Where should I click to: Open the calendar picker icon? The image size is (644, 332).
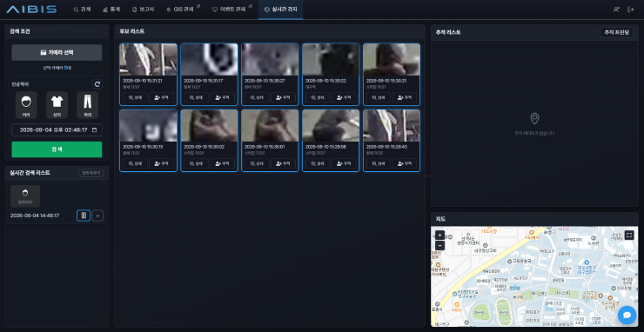tap(95, 129)
